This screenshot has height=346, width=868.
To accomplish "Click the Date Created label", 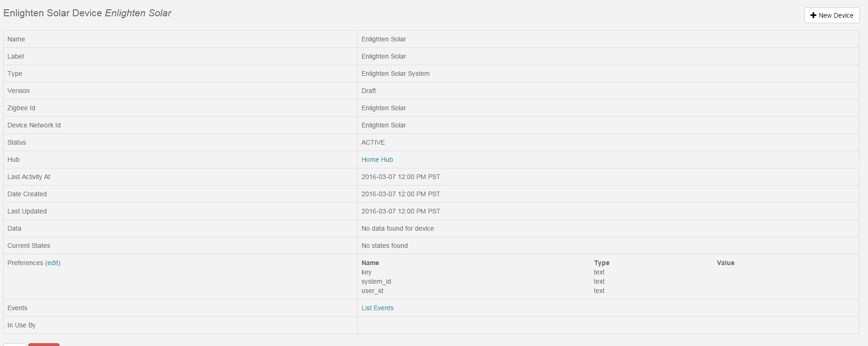I will point(27,194).
